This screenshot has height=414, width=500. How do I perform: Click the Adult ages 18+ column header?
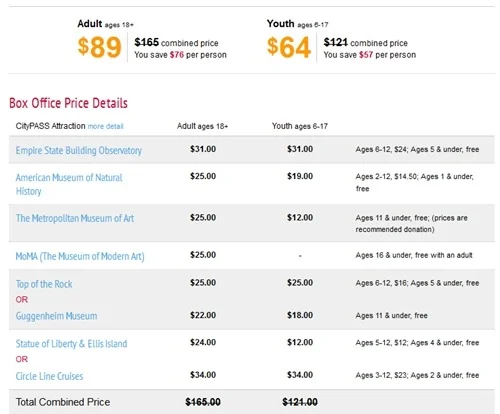coord(202,126)
